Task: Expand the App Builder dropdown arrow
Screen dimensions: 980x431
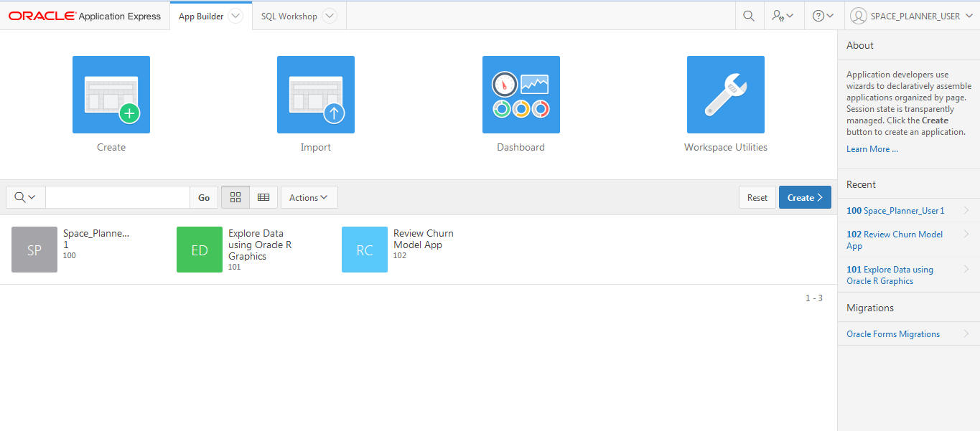Action: (x=235, y=16)
